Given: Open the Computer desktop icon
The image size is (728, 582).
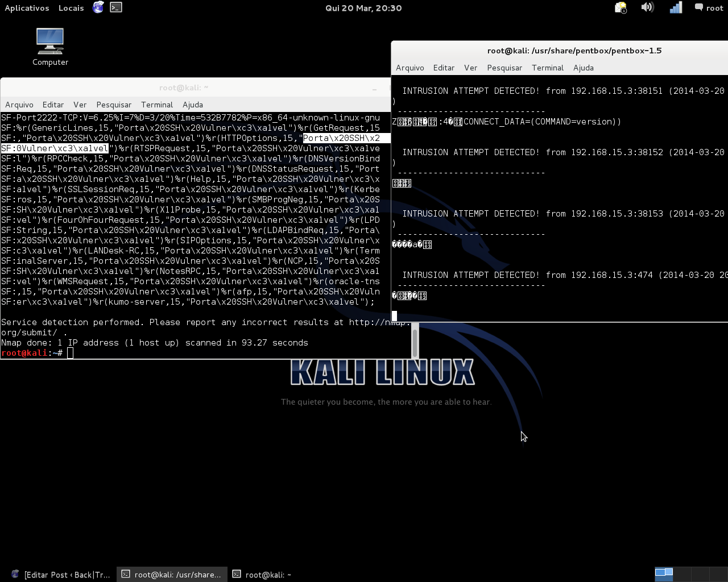Looking at the screenshot, I should pyautogui.click(x=50, y=47).
